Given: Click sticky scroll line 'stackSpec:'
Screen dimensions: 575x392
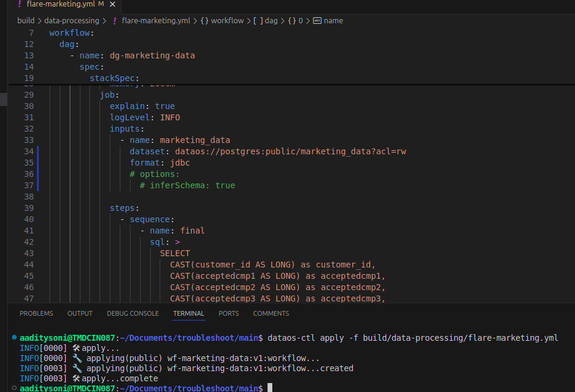Looking at the screenshot, I should coord(114,79).
